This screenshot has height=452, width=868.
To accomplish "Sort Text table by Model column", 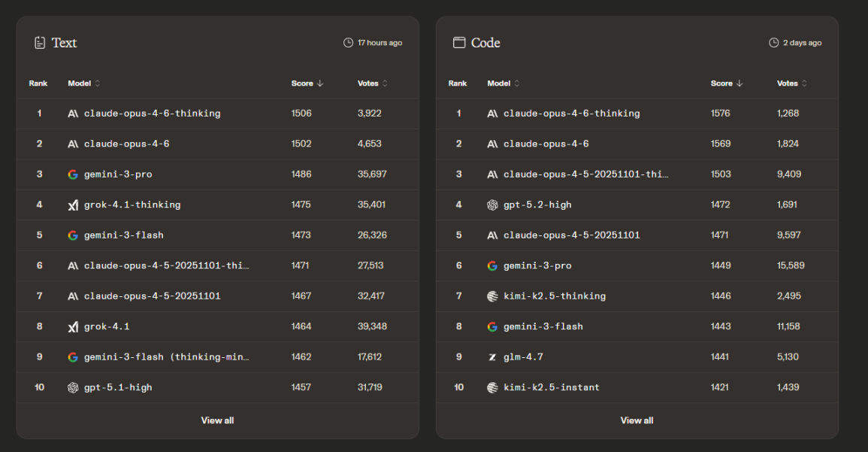I will (84, 83).
